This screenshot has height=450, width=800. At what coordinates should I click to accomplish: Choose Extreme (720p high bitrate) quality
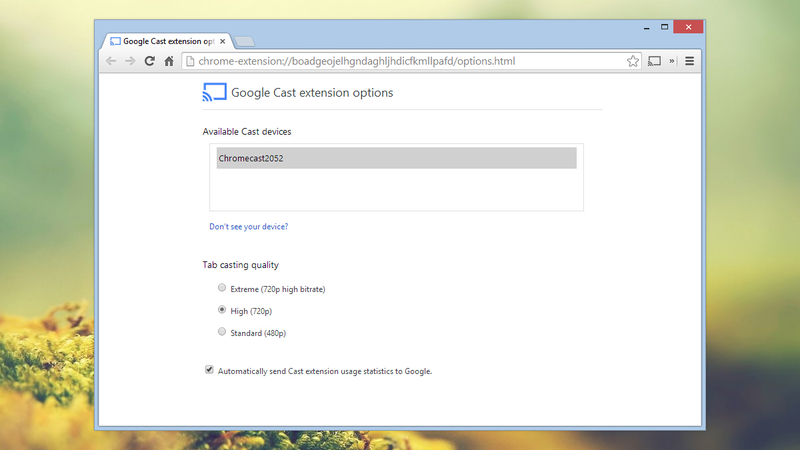coord(222,288)
